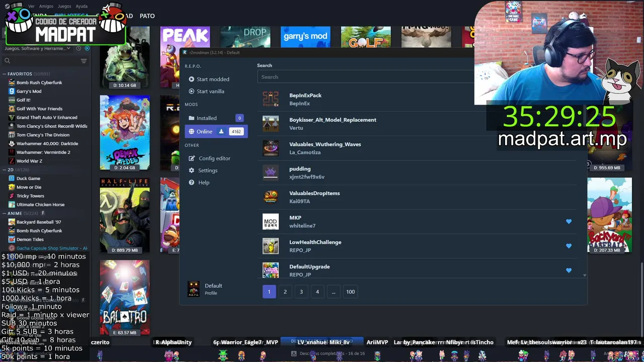
Task: Click the ValuablesDropItems mod name
Action: click(314, 193)
